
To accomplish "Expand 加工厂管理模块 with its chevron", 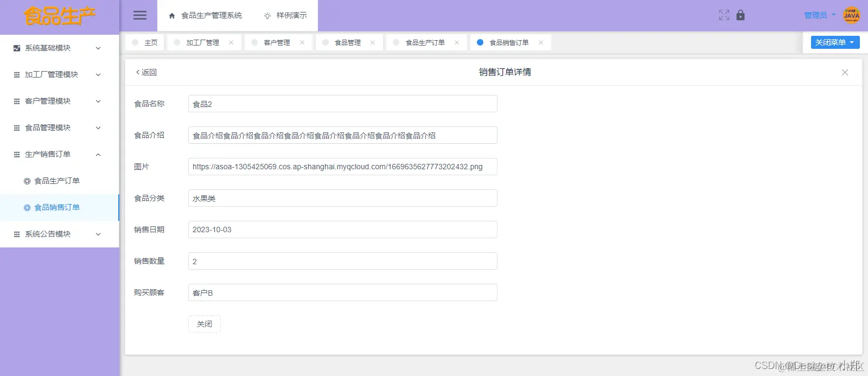I will coord(98,75).
